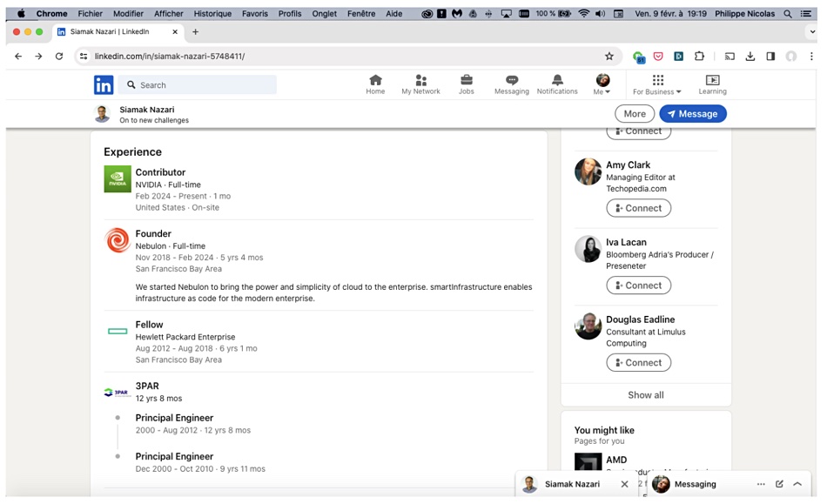Click Siamak Nazari's sticky header photo

pos(103,114)
